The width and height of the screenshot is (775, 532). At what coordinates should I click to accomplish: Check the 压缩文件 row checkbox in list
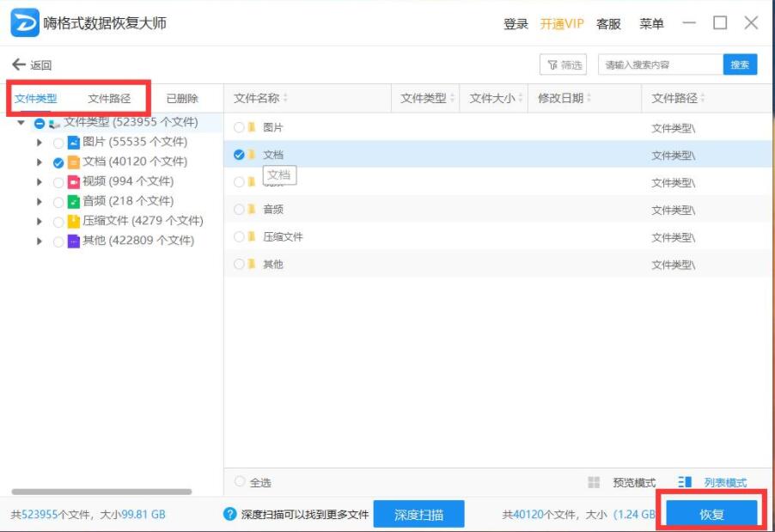(x=239, y=237)
